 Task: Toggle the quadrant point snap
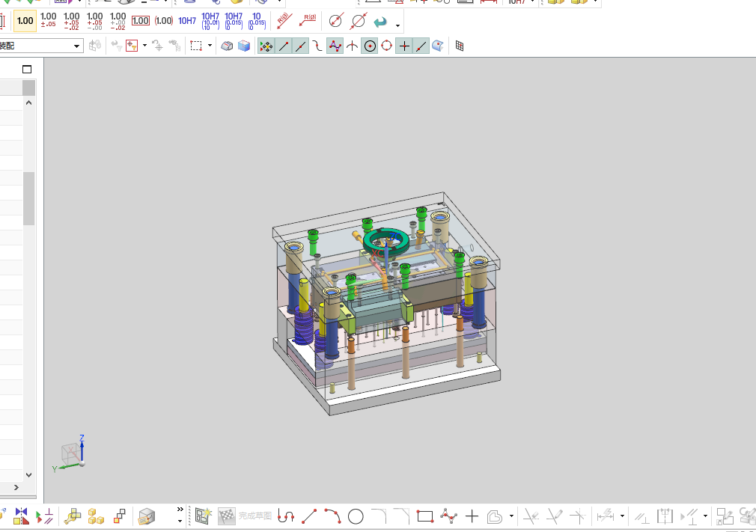pyautogui.click(x=387, y=46)
